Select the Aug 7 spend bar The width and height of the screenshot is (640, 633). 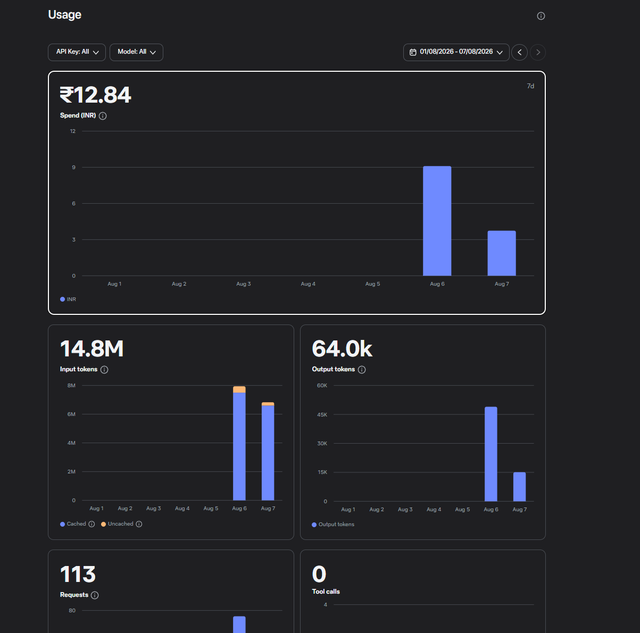coord(502,253)
